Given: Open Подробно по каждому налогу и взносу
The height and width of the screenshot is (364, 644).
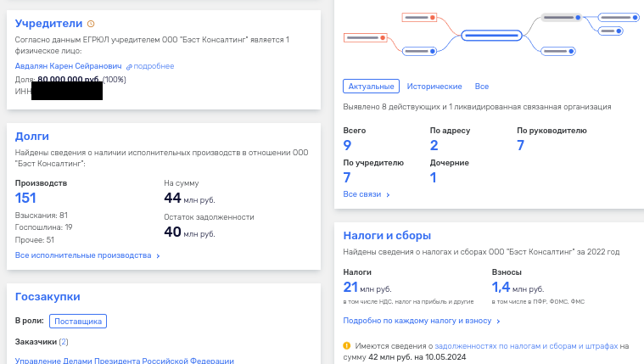Looking at the screenshot, I should (x=417, y=321).
